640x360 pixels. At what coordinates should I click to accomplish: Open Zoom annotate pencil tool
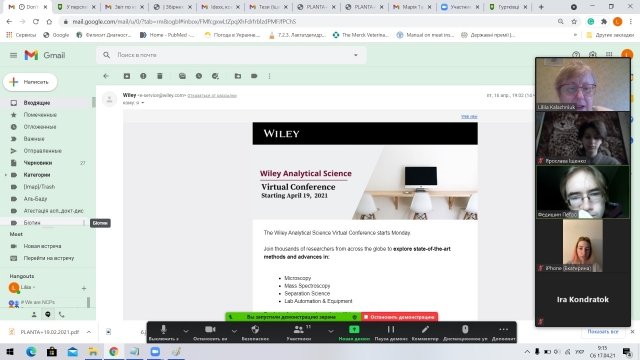(425, 332)
